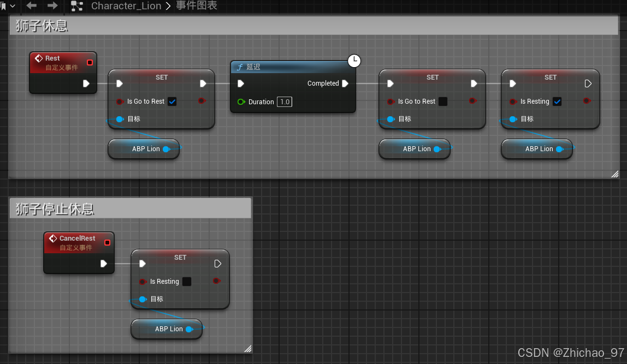
Task: Click exec input pin of CancelRest SET node
Action: tap(142, 264)
